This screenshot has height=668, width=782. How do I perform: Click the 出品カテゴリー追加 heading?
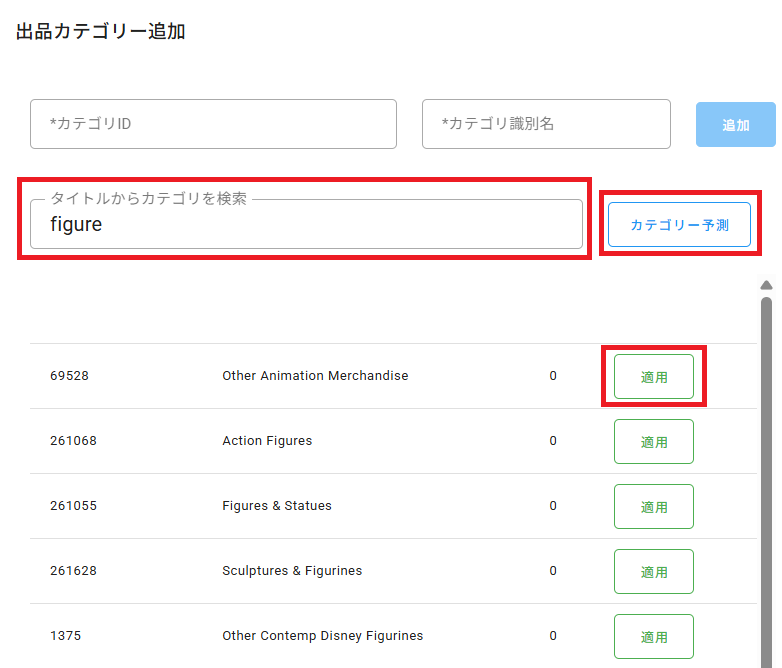point(101,31)
